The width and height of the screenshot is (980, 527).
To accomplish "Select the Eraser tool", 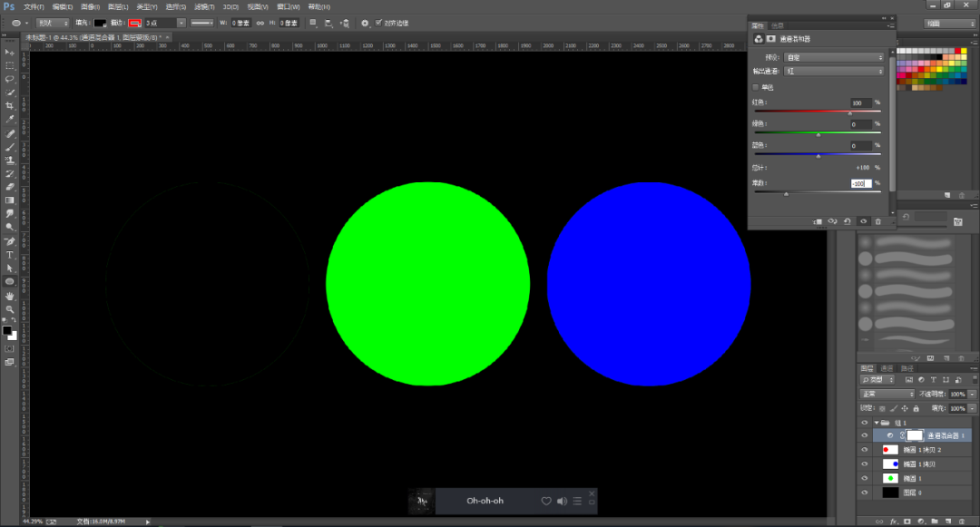I will [9, 187].
